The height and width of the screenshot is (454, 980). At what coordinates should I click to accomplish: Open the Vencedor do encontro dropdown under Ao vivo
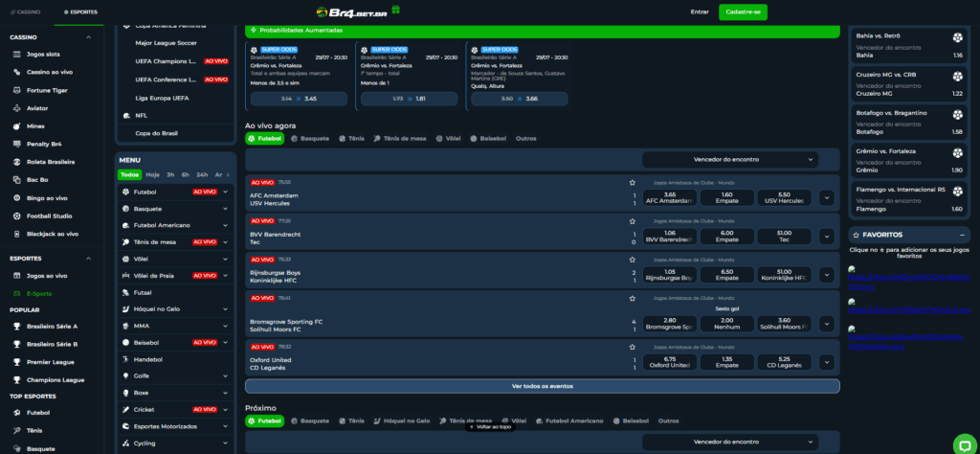(x=730, y=159)
